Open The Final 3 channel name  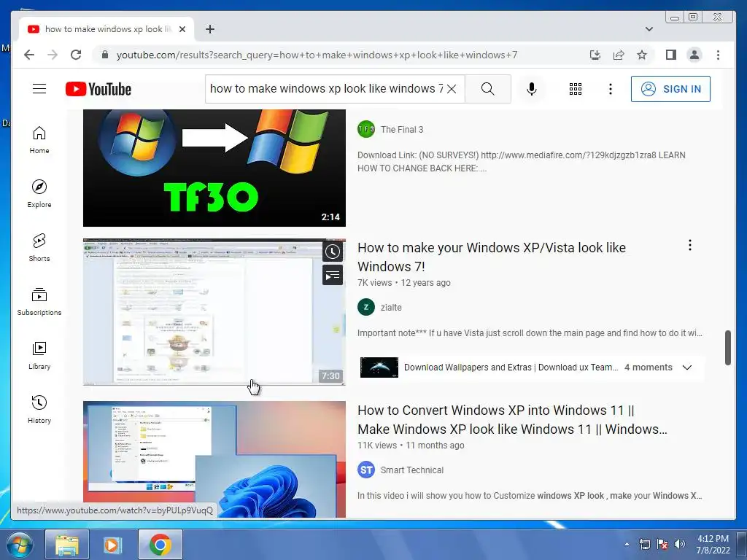402,130
